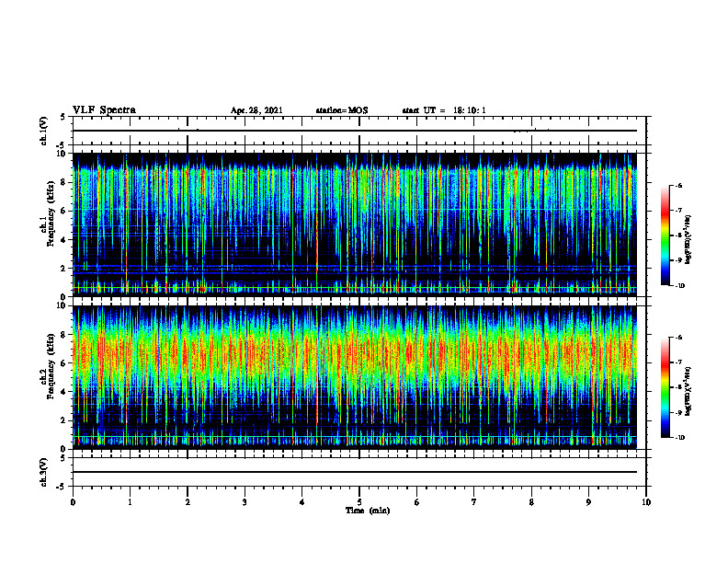Click the "0" tick on the Time axis
This screenshot has width=728, height=563.
pyautogui.click(x=73, y=502)
